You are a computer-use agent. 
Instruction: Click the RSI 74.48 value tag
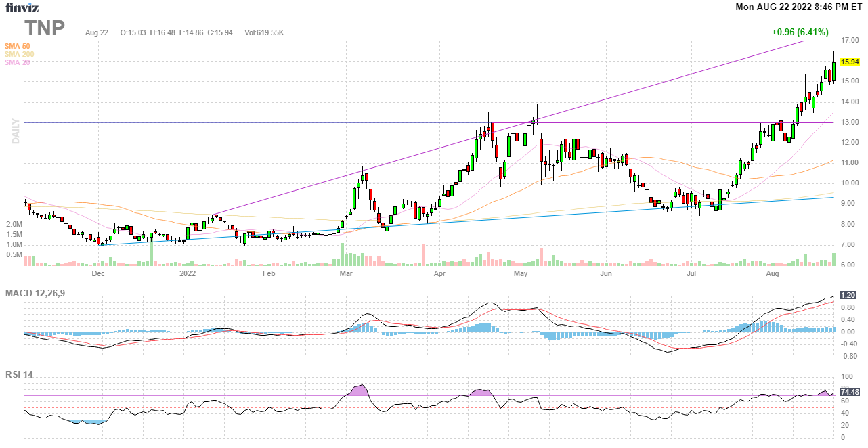click(849, 392)
